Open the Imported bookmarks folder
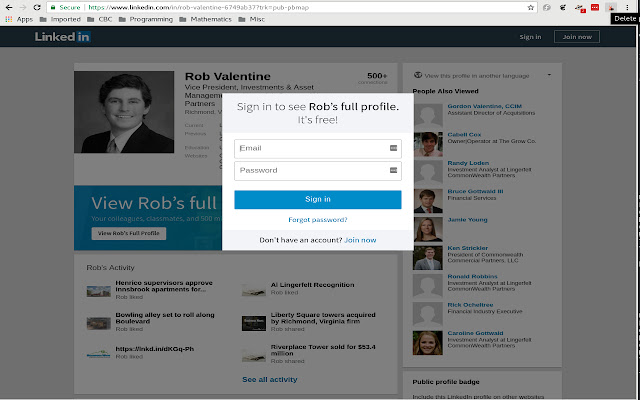640x400 pixels. point(60,19)
